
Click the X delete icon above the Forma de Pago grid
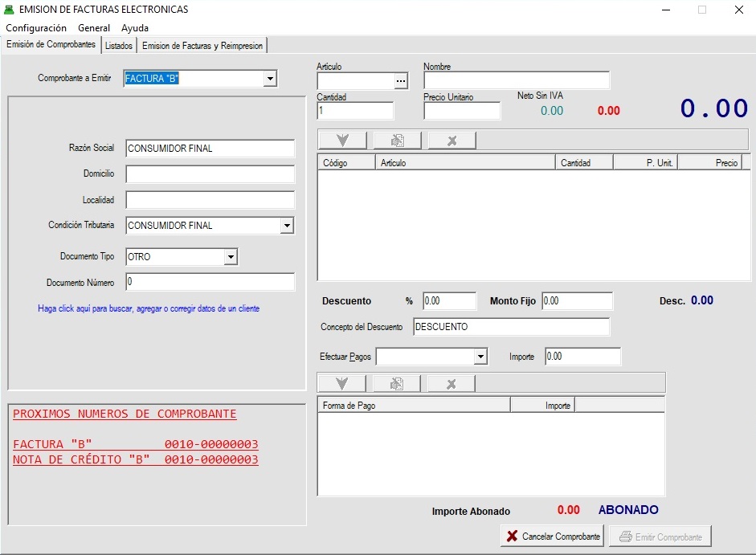tap(451, 384)
